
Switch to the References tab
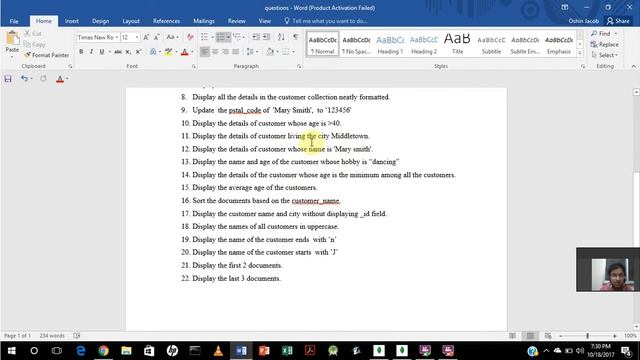(166, 21)
